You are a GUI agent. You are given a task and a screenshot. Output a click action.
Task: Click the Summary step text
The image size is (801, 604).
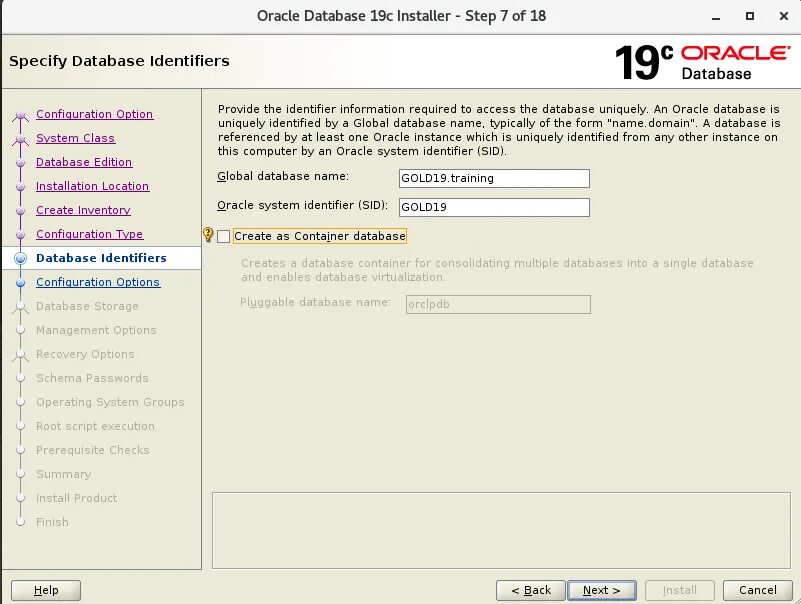click(x=64, y=474)
